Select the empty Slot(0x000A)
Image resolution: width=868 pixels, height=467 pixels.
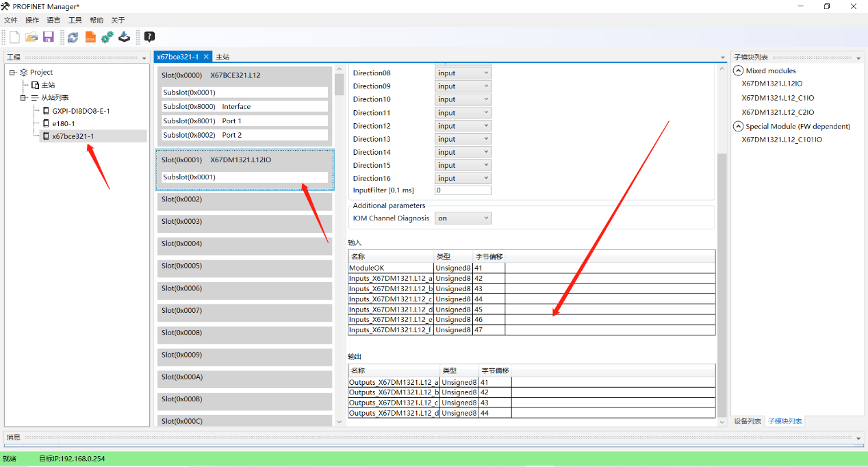tap(244, 379)
